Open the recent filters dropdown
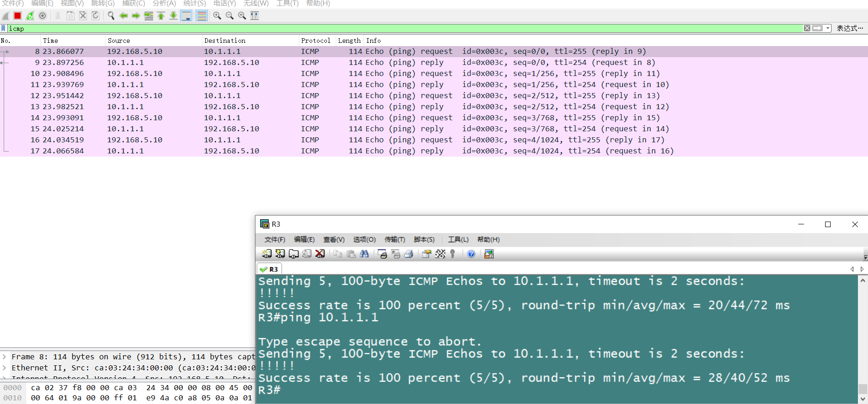Image resolution: width=868 pixels, height=404 pixels. (828, 28)
